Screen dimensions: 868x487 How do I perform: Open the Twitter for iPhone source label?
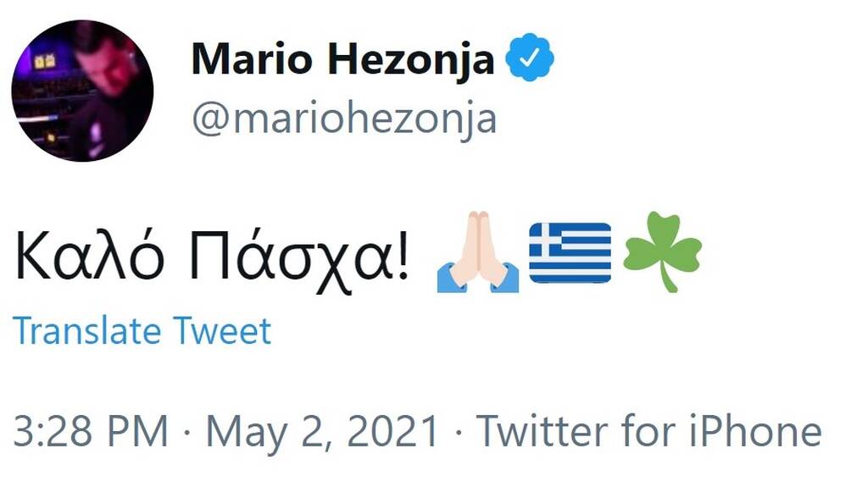pos(648,432)
